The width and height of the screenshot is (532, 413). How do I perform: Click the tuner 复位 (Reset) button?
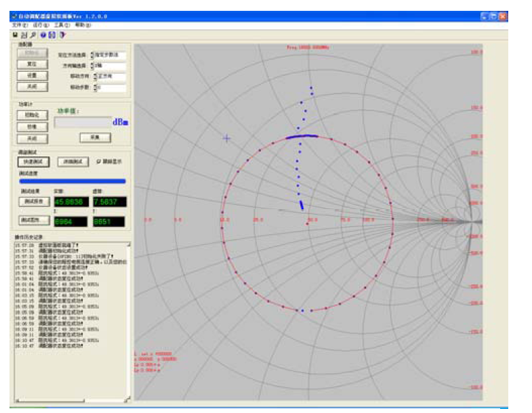33,64
